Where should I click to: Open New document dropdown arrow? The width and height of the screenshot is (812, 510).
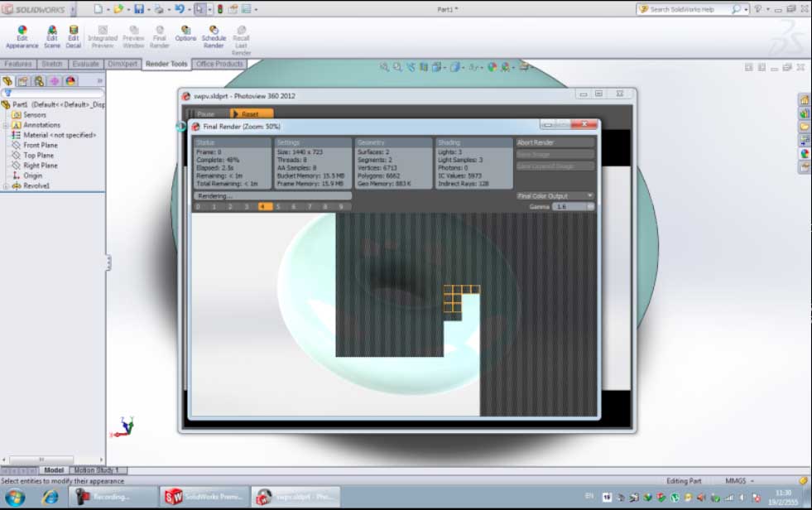(108, 9)
